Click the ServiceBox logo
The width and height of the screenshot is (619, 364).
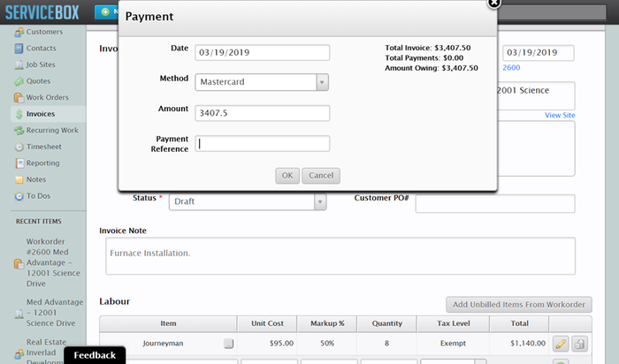tap(42, 12)
